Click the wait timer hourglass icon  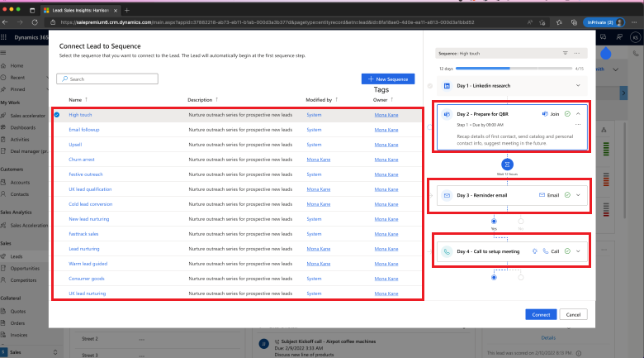(x=507, y=165)
